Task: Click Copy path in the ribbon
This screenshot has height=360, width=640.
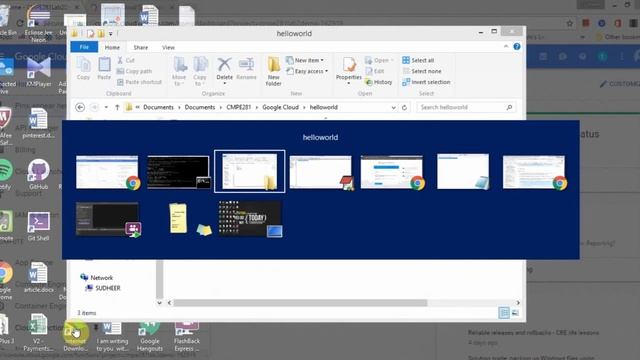Action: point(134,71)
